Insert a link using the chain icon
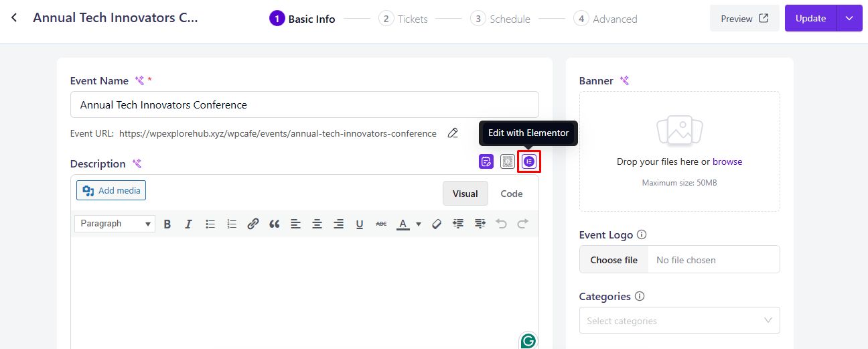Viewport: 868px width, 349px height. click(x=252, y=224)
